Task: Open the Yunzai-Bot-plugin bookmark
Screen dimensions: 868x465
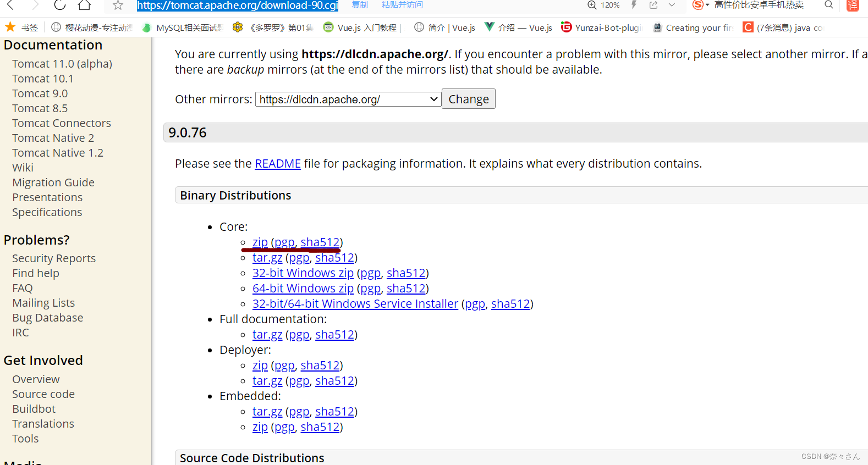Action: click(601, 27)
